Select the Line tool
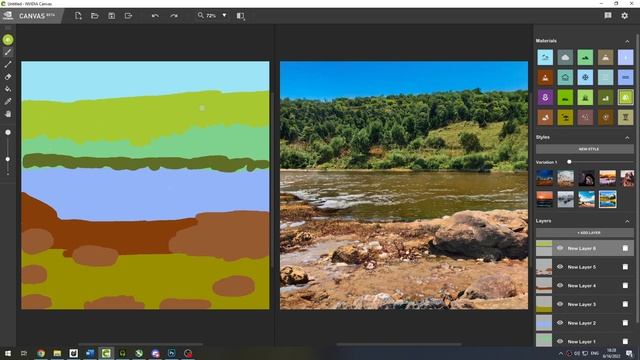The image size is (640, 360). click(8, 64)
